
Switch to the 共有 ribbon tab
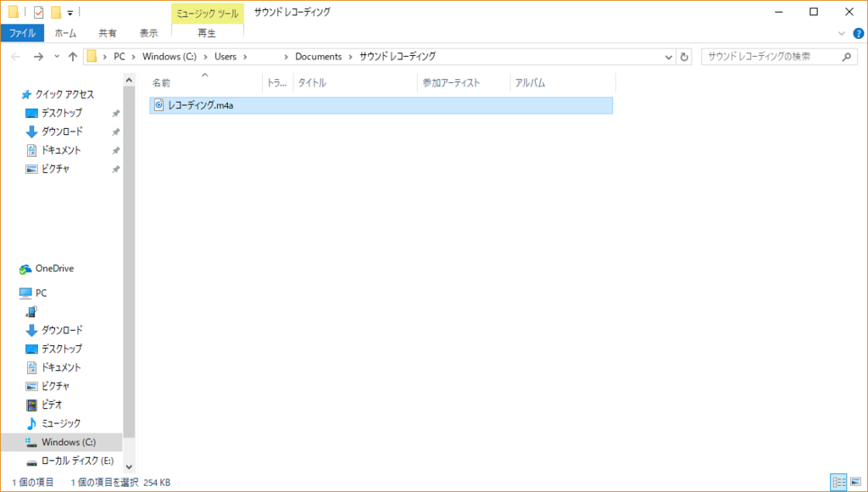pyautogui.click(x=108, y=33)
